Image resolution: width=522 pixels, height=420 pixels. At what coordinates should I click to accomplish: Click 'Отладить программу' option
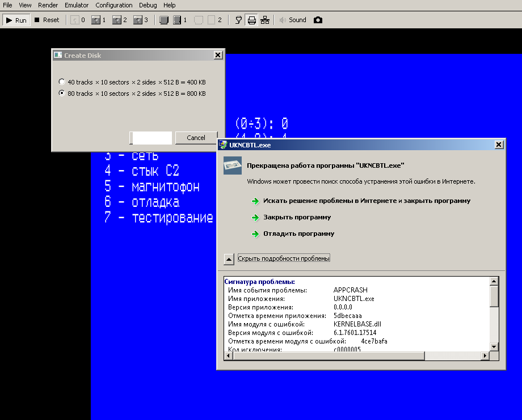(298, 234)
